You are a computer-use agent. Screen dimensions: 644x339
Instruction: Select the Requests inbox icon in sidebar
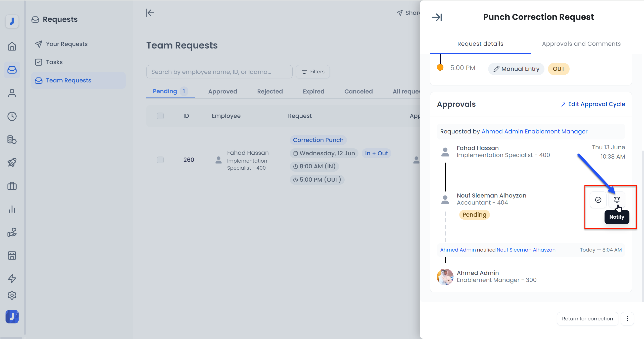pos(12,70)
